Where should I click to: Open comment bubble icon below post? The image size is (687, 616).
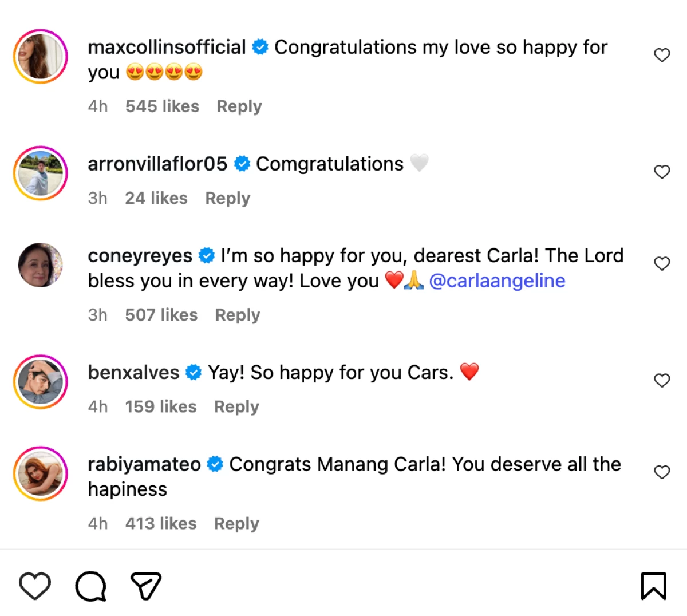(91, 586)
